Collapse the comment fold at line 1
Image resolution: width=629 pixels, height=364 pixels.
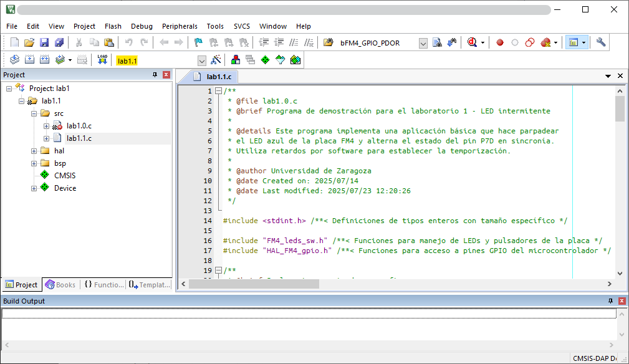click(218, 91)
